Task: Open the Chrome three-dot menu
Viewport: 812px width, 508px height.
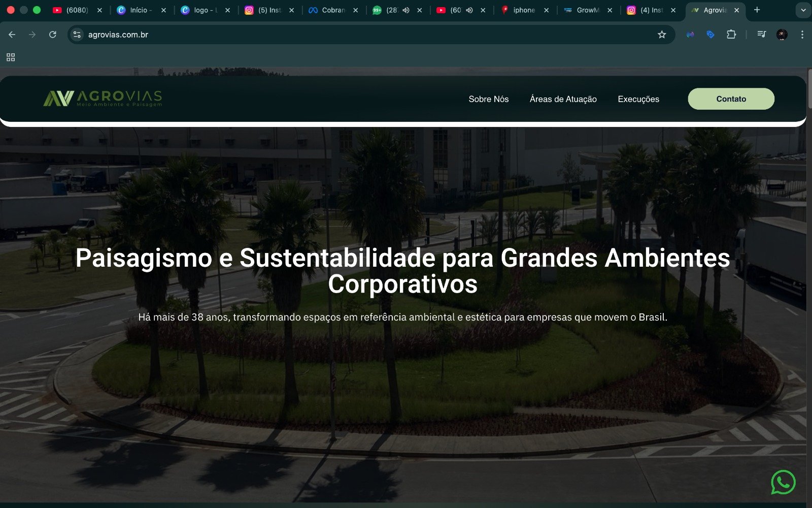Action: [802, 35]
